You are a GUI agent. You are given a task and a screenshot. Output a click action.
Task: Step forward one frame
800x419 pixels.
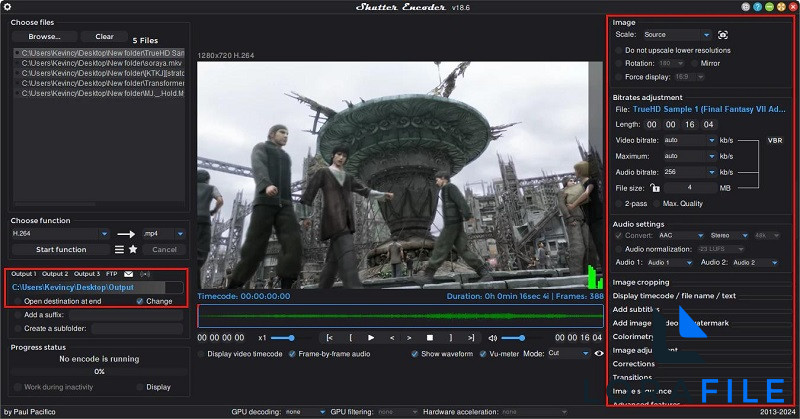coord(409,337)
